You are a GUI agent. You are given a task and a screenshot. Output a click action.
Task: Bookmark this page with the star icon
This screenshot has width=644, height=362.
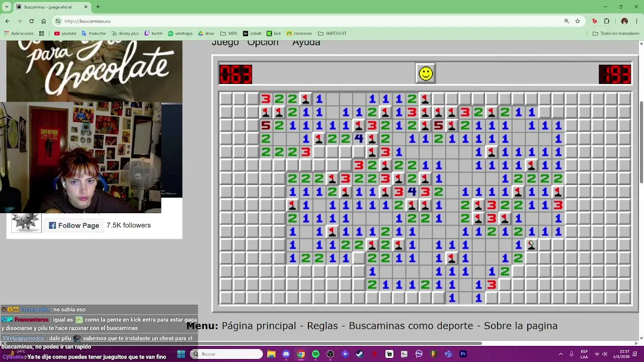(578, 21)
